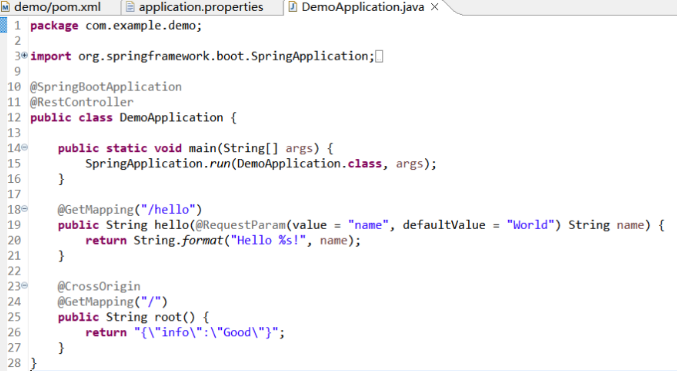
Task: Select the DemoApplication.java tab
Action: [362, 7]
